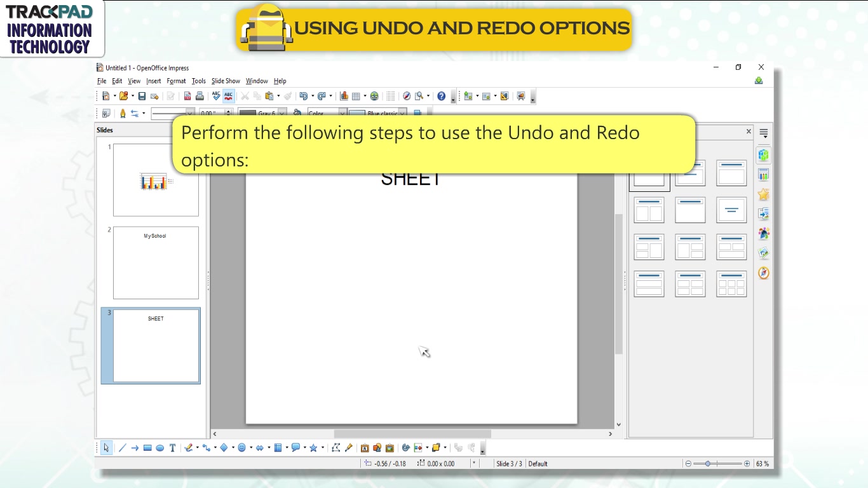Open the Redo history dropdown arrow

click(x=330, y=96)
